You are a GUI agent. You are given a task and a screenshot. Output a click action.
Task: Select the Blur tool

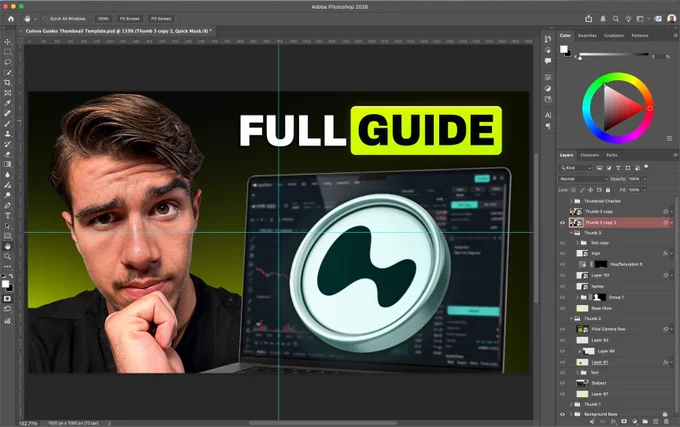[x=7, y=175]
